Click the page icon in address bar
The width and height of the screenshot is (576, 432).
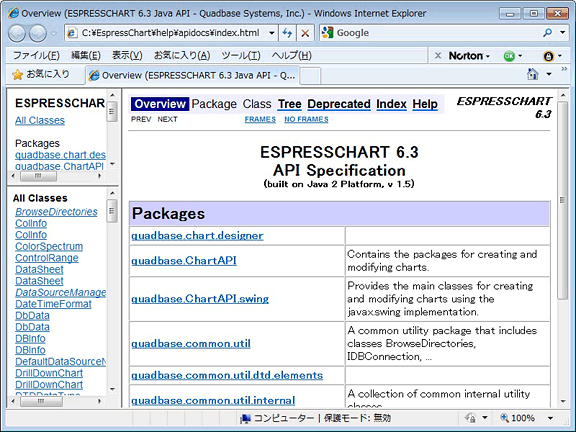pos(72,33)
